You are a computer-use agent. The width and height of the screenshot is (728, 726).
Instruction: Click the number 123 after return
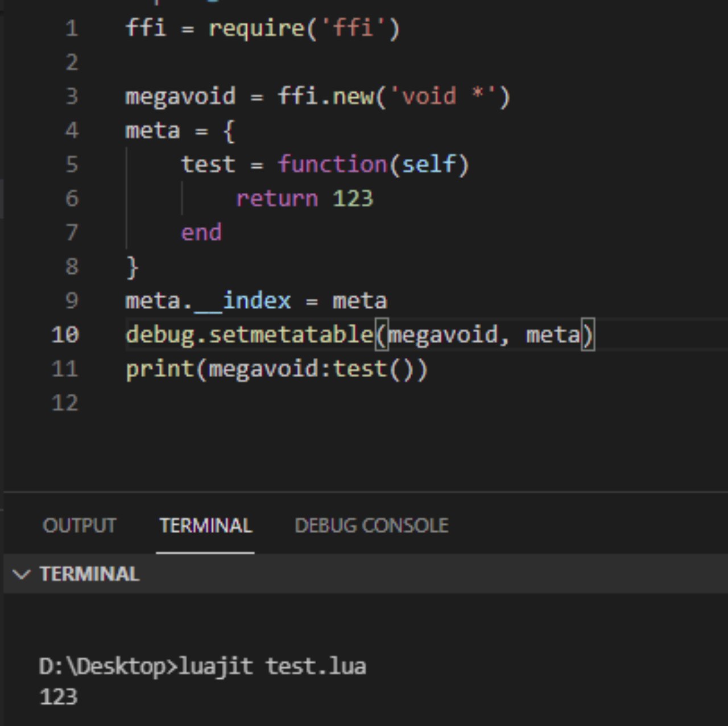(x=353, y=199)
